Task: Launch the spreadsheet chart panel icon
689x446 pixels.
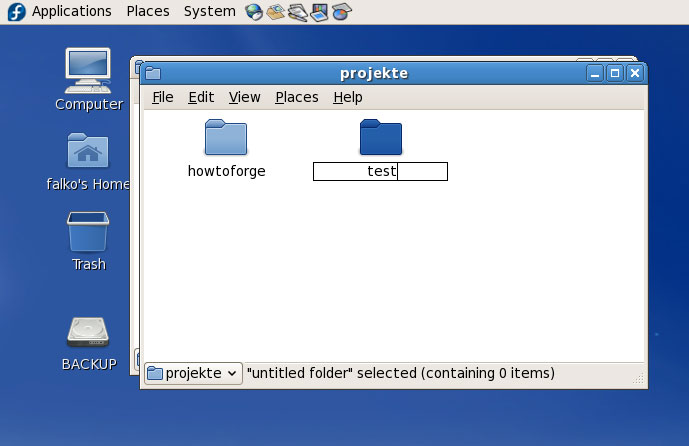Action: click(x=341, y=12)
